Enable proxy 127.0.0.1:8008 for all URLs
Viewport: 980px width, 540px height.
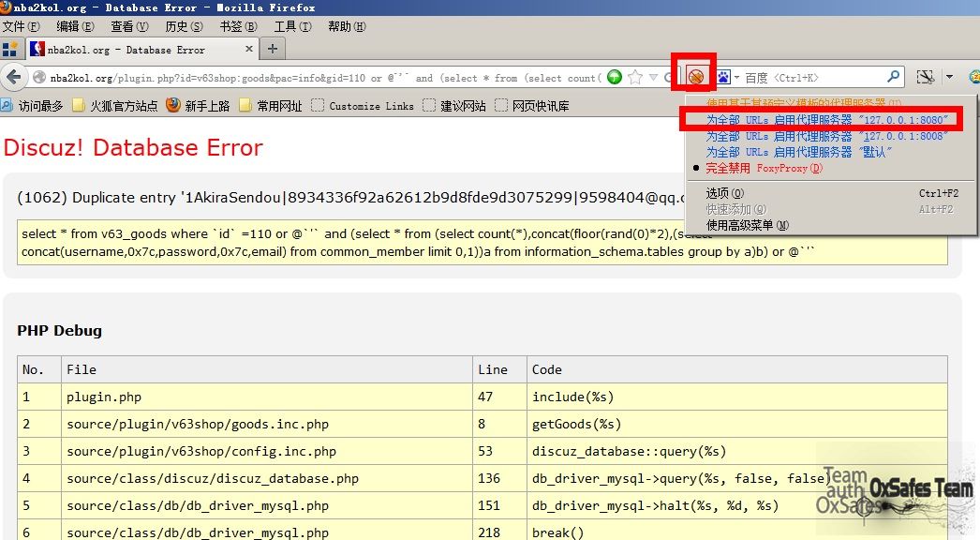pos(826,136)
